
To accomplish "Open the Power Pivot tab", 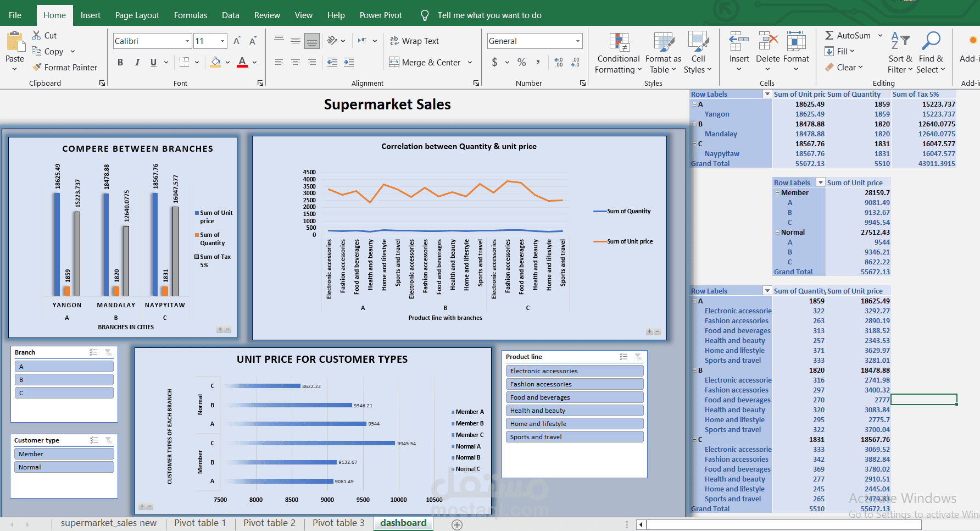I will pyautogui.click(x=381, y=15).
